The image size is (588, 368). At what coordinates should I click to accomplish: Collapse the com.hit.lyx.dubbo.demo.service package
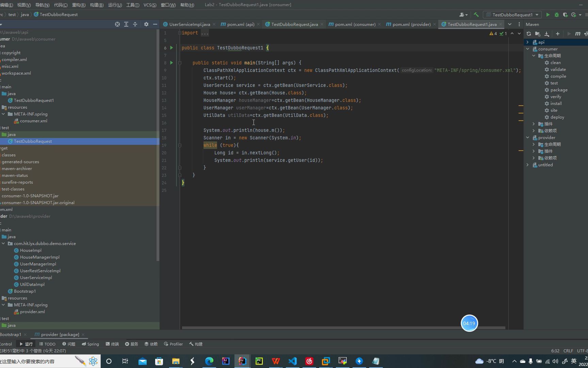pos(3,244)
